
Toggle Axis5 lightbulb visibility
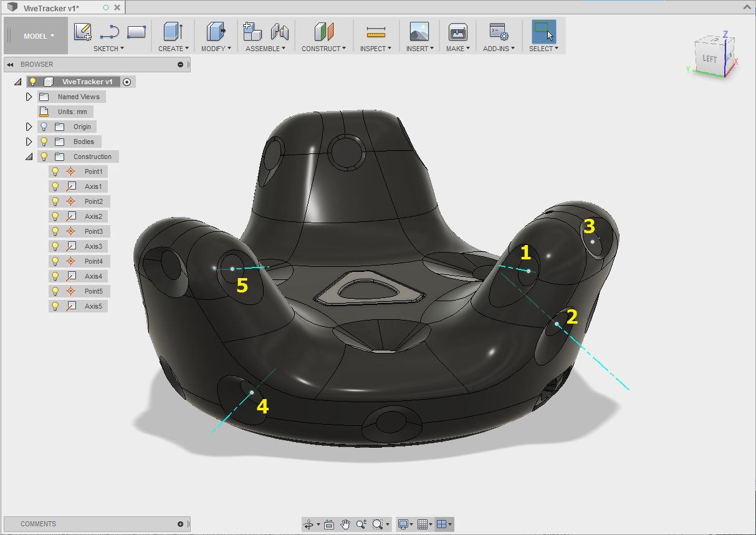(x=55, y=306)
